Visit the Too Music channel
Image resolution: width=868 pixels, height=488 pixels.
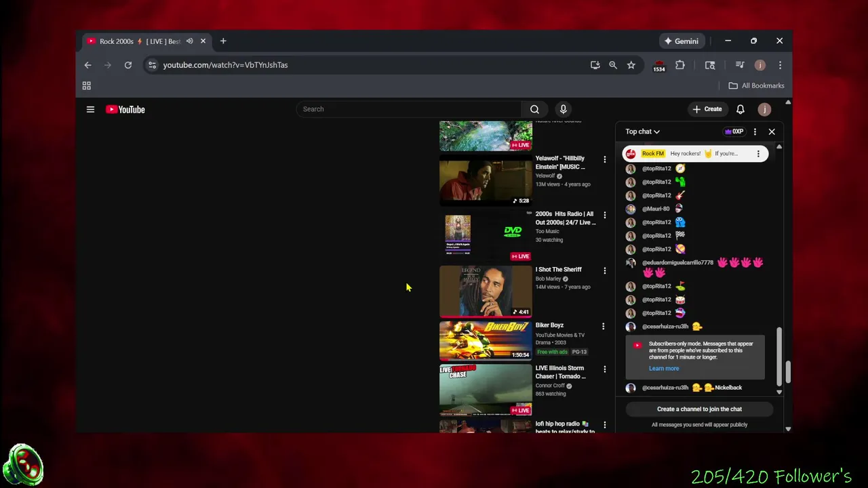pos(547,231)
